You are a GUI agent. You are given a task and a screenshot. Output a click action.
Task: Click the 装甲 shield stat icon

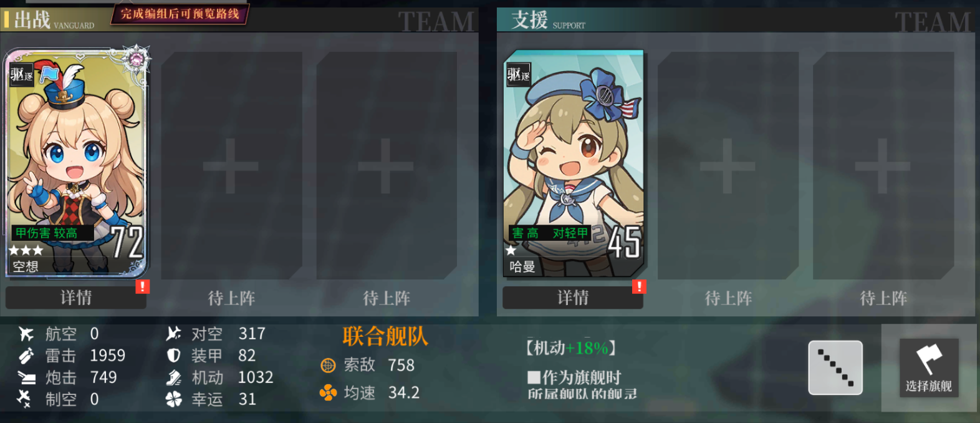click(174, 356)
